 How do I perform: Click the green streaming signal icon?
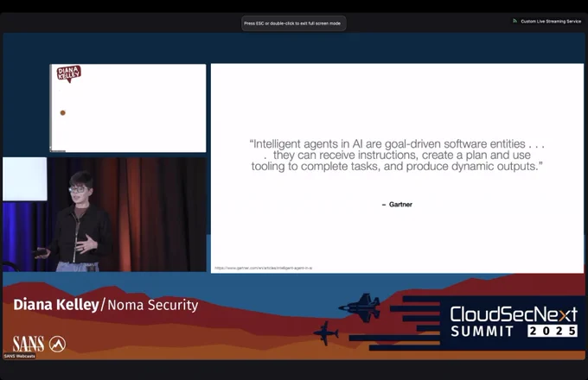click(x=514, y=21)
